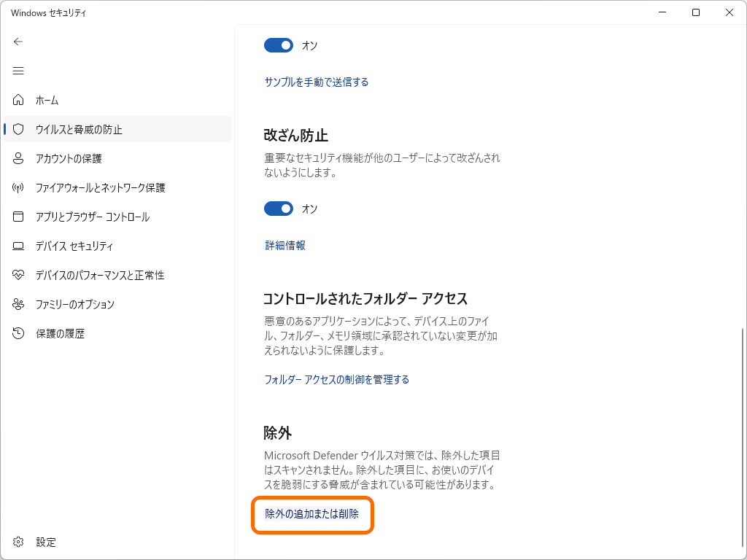The height and width of the screenshot is (560, 747).
Task: Click the サンプルを手動で送信する link
Action: click(317, 82)
